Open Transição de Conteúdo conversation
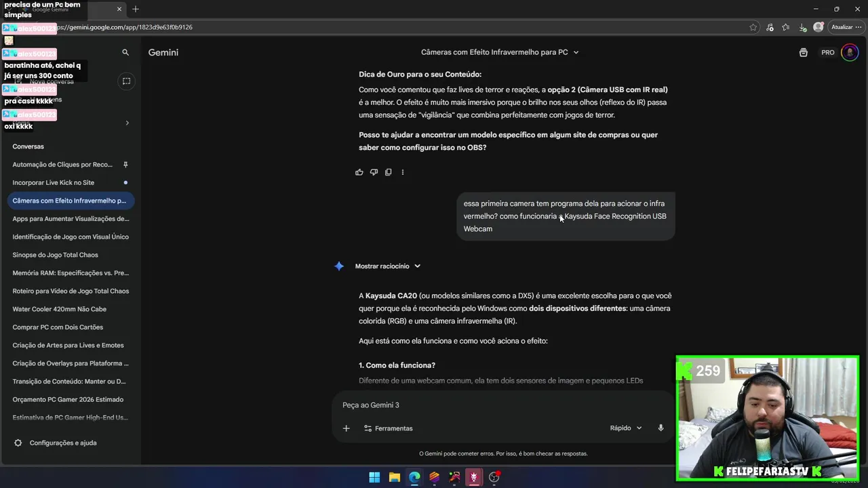The height and width of the screenshot is (488, 868). (x=71, y=382)
